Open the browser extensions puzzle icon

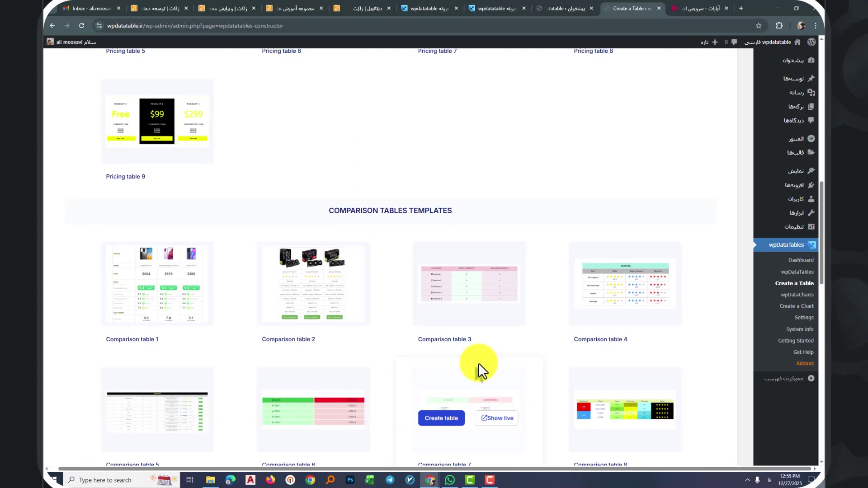click(779, 26)
